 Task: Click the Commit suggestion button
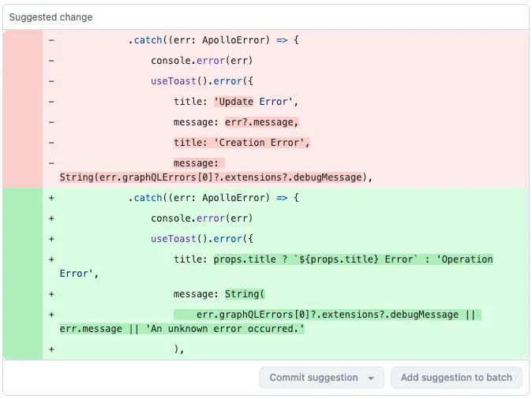coord(313,378)
